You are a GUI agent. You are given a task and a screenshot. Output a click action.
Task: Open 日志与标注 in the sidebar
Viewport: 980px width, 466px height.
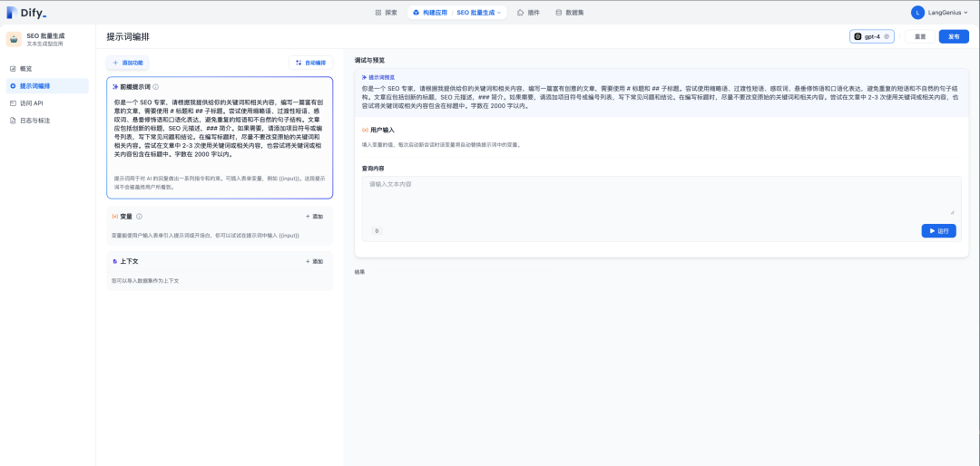click(48, 120)
